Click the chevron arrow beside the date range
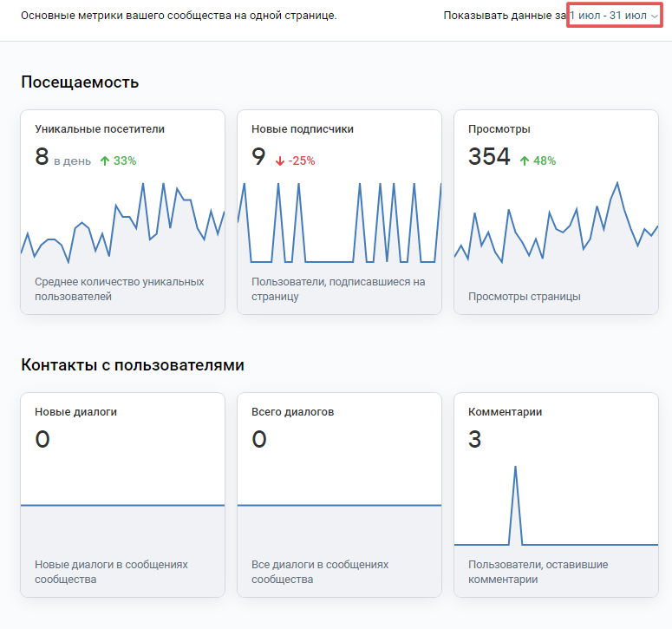The height and width of the screenshot is (629, 672). coord(655,16)
